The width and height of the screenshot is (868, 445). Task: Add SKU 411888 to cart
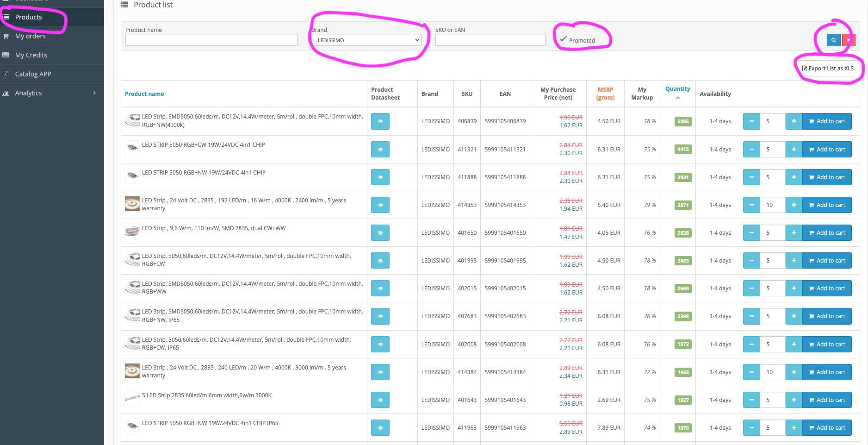click(827, 177)
